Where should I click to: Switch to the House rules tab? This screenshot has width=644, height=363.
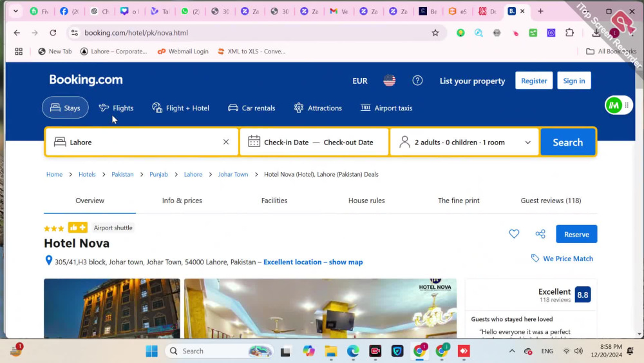[366, 201]
